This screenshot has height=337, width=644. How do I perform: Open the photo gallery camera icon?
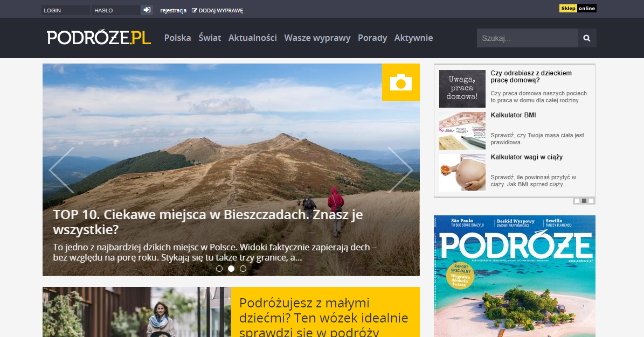tap(400, 82)
